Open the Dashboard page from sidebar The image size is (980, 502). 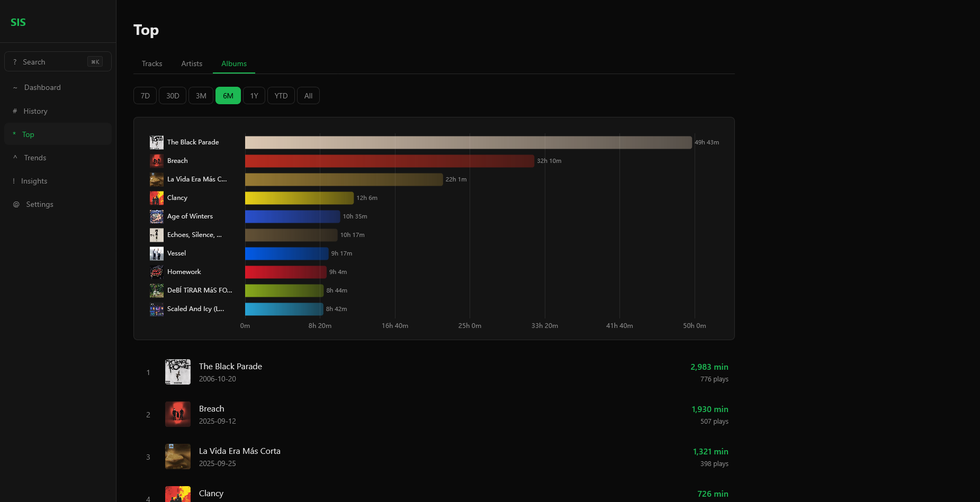click(x=42, y=88)
